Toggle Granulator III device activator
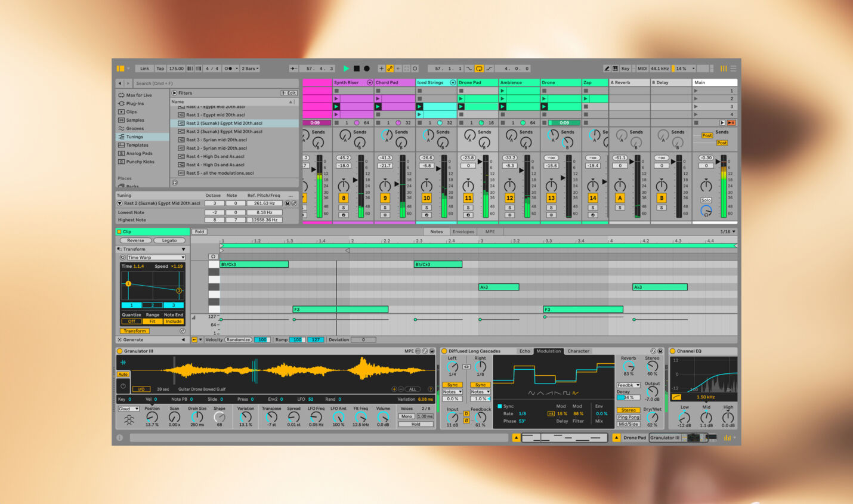The width and height of the screenshot is (853, 504). (x=120, y=351)
